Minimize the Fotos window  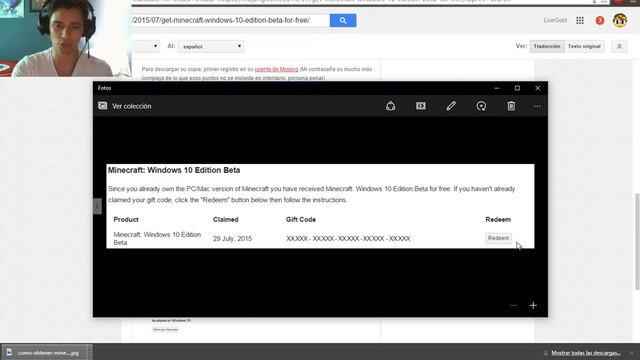tap(497, 88)
